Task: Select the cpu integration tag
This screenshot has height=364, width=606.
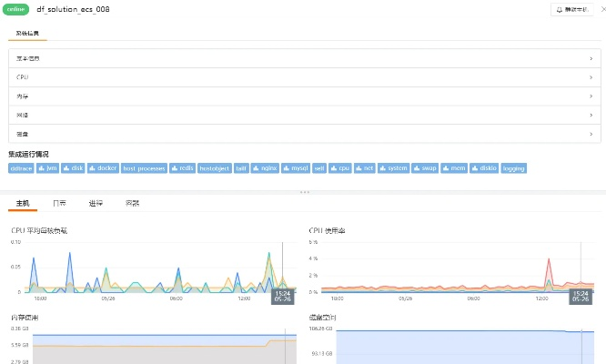Action: tap(340, 168)
